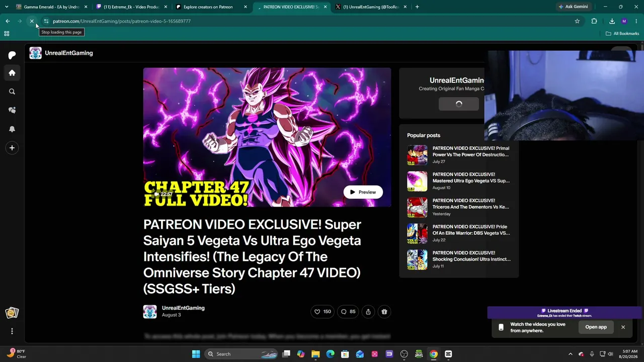Click the Chapter 47 video thumbnail

click(267, 137)
